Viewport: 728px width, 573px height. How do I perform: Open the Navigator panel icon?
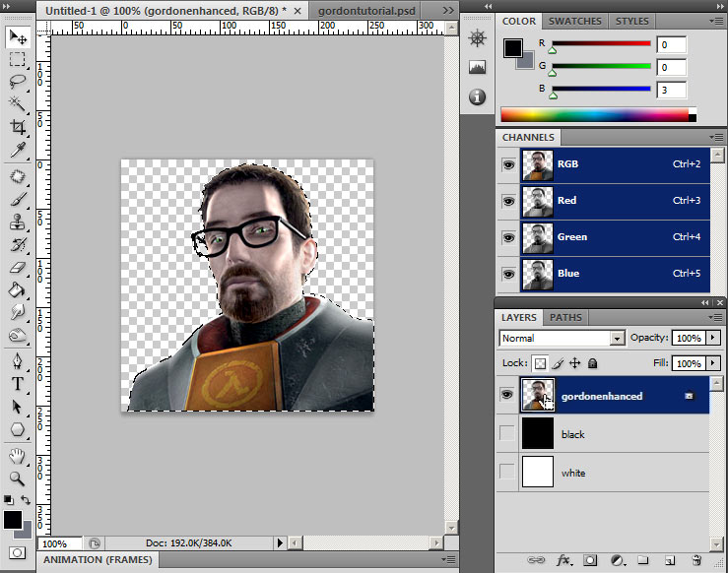477,38
